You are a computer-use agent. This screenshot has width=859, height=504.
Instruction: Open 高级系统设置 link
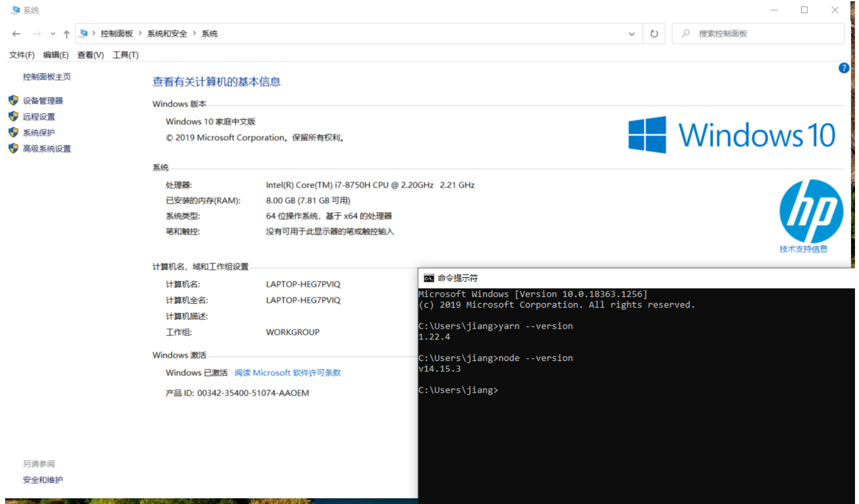47,148
